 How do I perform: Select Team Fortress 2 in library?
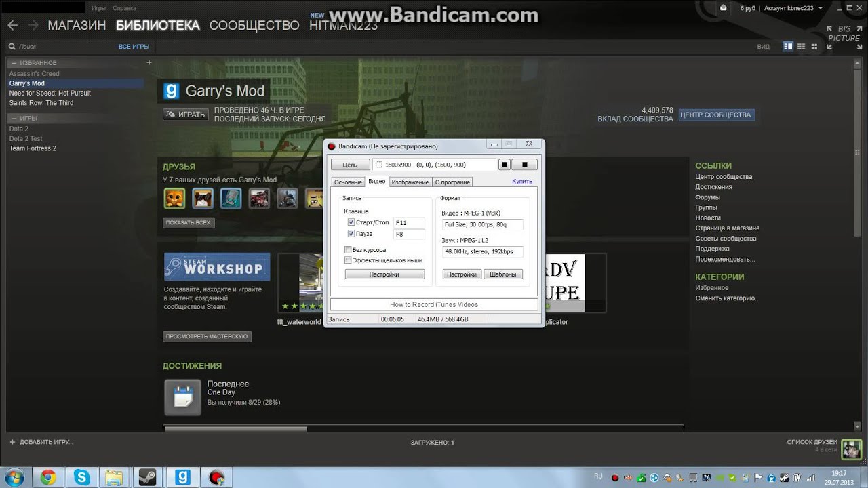coord(33,148)
